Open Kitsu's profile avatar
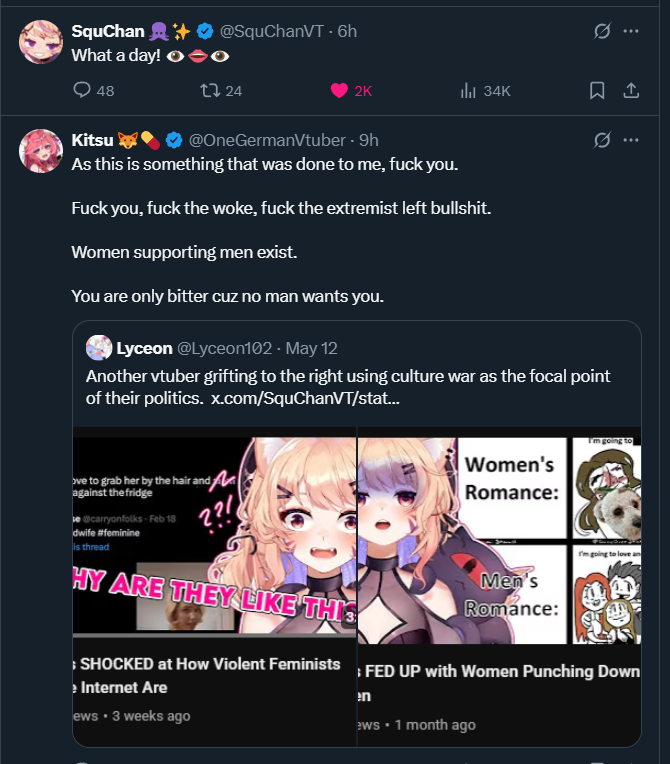This screenshot has width=670, height=764. pyautogui.click(x=41, y=151)
